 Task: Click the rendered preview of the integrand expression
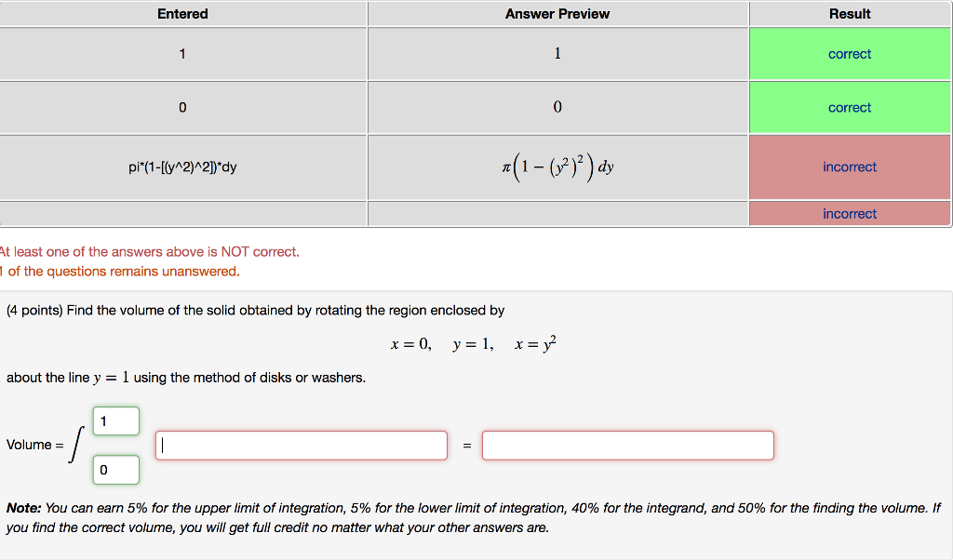tap(557, 167)
